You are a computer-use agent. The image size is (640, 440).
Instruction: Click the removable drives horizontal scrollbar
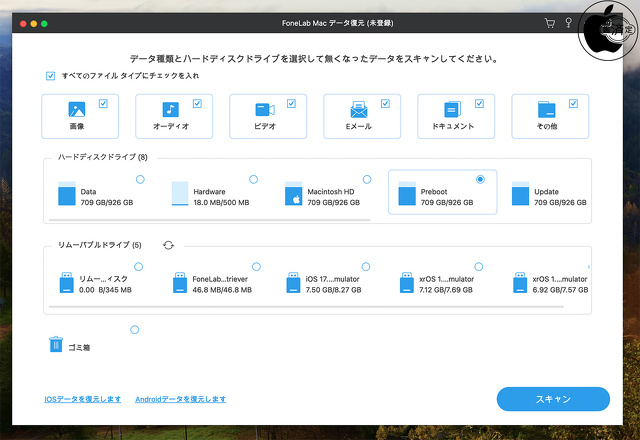(306, 307)
